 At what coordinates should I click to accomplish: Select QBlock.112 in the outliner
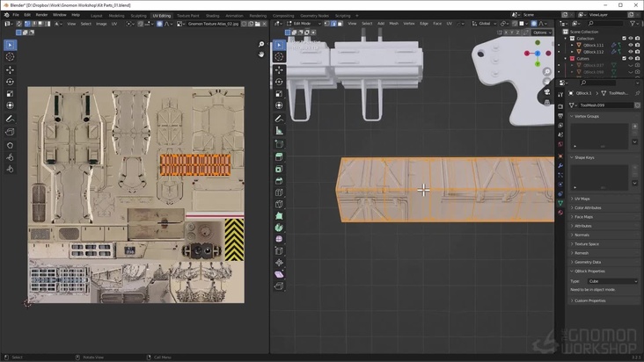pos(593,52)
